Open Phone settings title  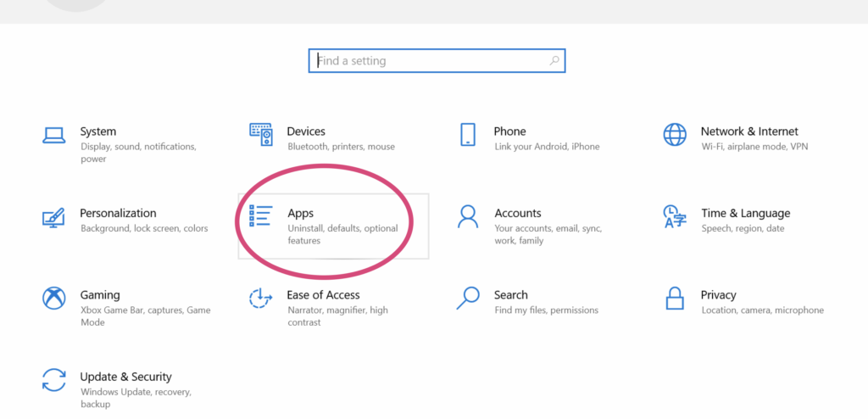point(509,131)
